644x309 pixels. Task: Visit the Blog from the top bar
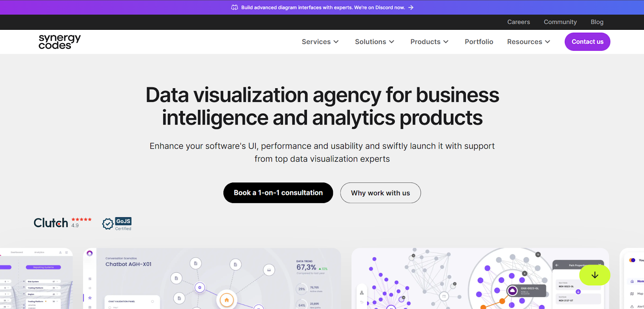pos(597,22)
